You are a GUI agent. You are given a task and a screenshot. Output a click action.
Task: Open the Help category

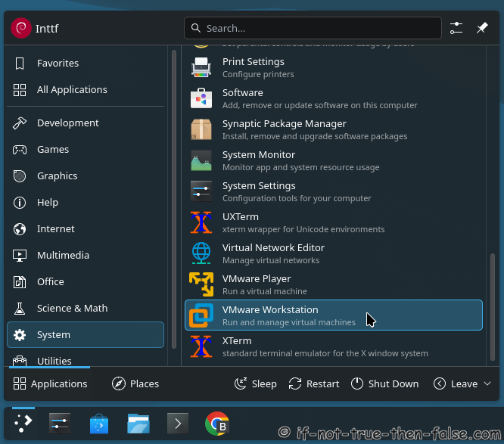(86, 203)
